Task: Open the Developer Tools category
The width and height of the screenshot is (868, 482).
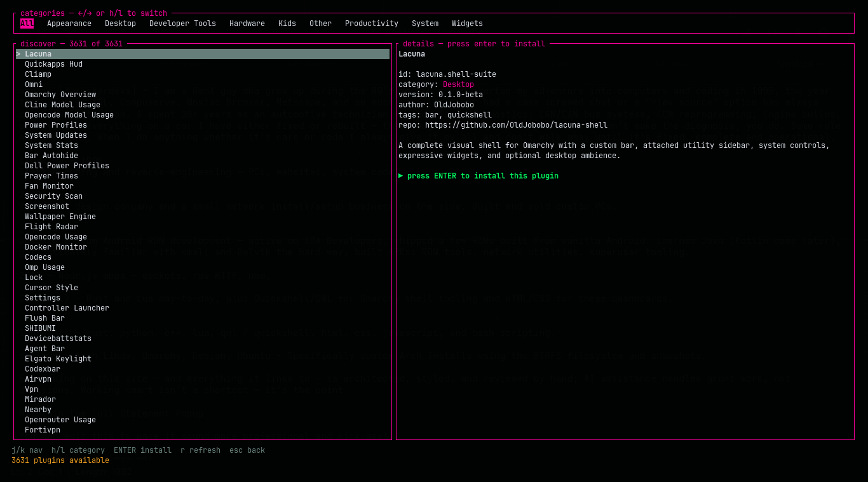Action: [x=182, y=23]
